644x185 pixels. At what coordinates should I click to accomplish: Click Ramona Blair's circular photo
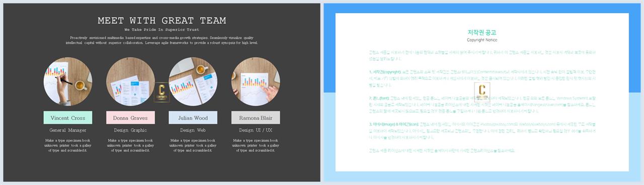point(256,81)
